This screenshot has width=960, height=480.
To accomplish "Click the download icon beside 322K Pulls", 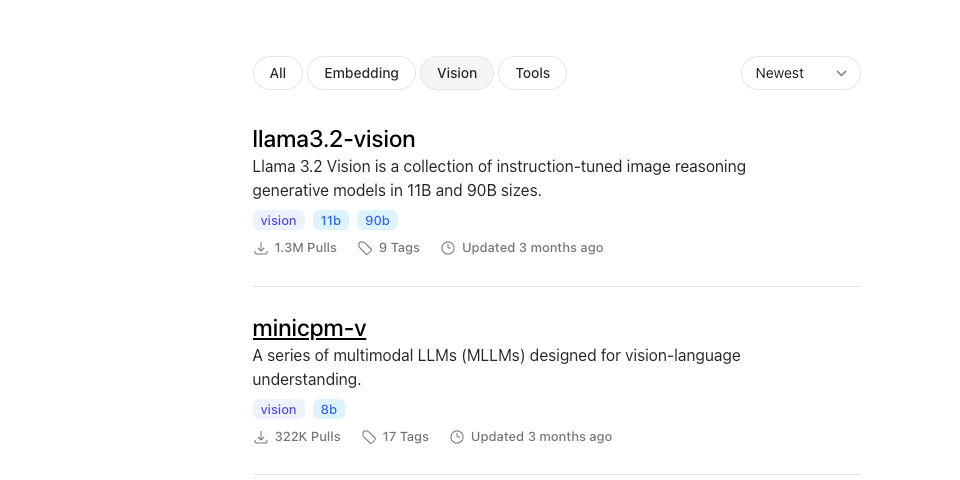I will tap(261, 437).
